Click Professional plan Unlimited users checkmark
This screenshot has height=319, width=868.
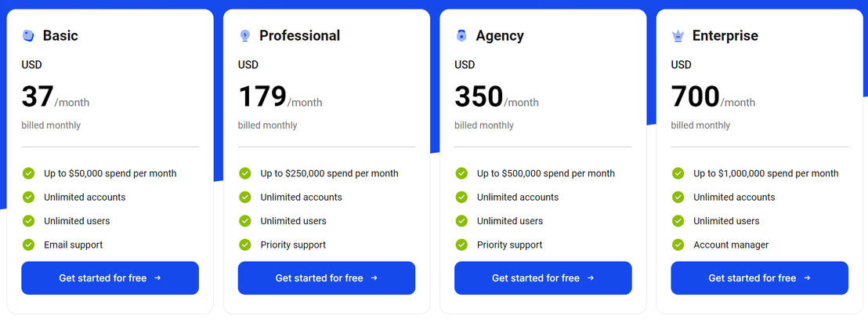pyautogui.click(x=245, y=221)
